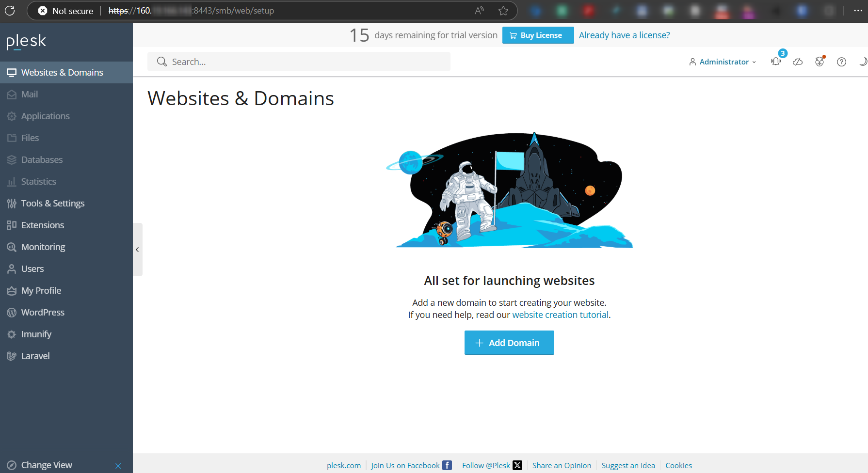Open notifications bell icon

(x=776, y=62)
